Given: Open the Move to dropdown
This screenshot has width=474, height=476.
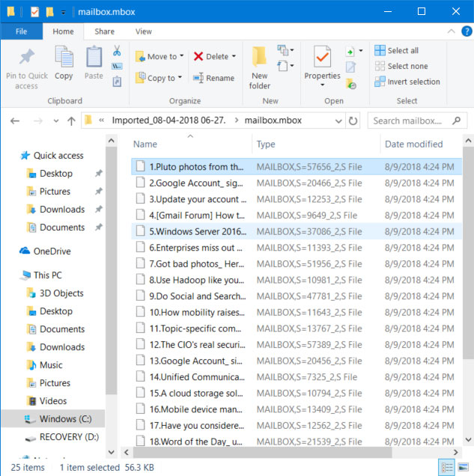Looking at the screenshot, I should point(159,56).
